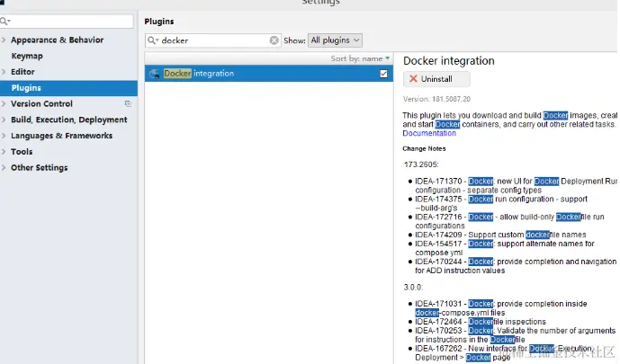Click the settings sidebar search magnifier icon

click(5, 21)
